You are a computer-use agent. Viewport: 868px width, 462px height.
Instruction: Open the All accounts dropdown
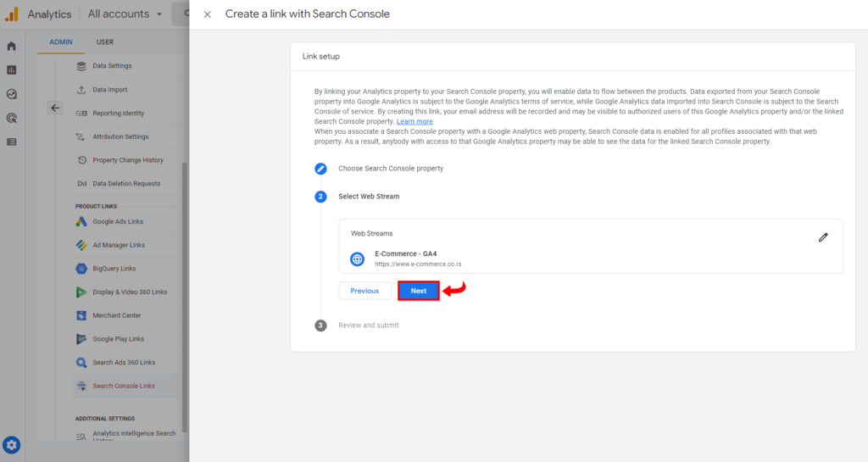coord(125,14)
